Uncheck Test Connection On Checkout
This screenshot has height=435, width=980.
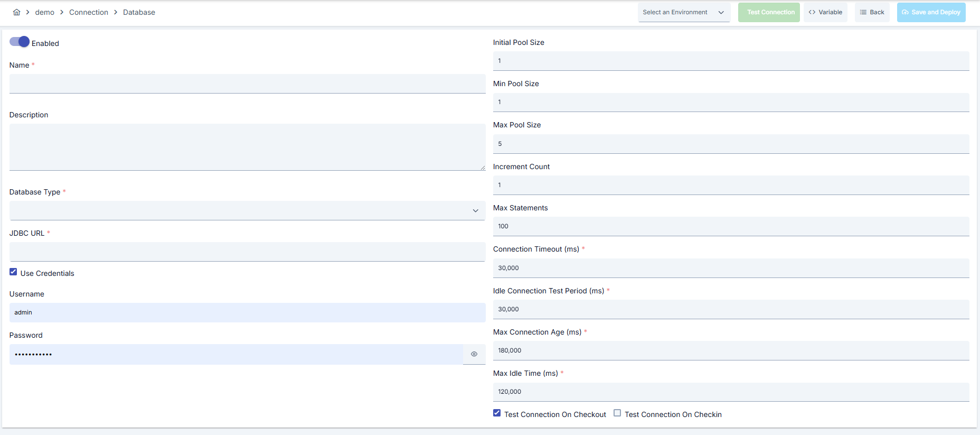[x=497, y=413]
